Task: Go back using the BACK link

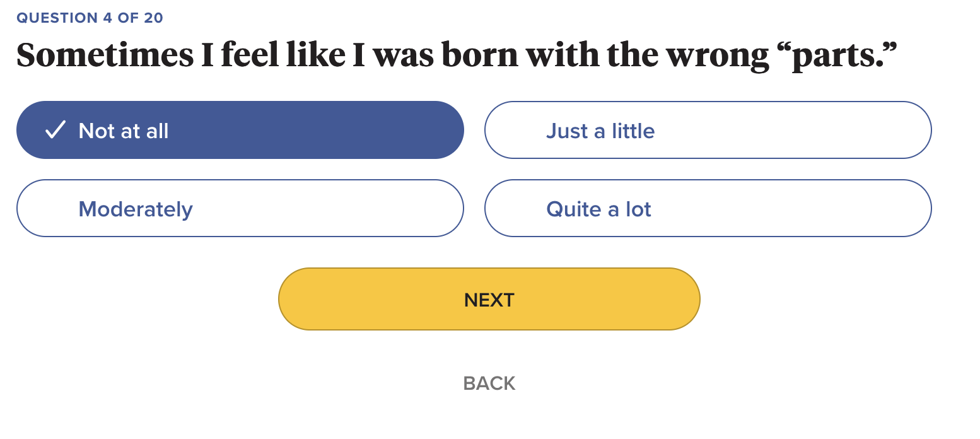Action: point(489,383)
